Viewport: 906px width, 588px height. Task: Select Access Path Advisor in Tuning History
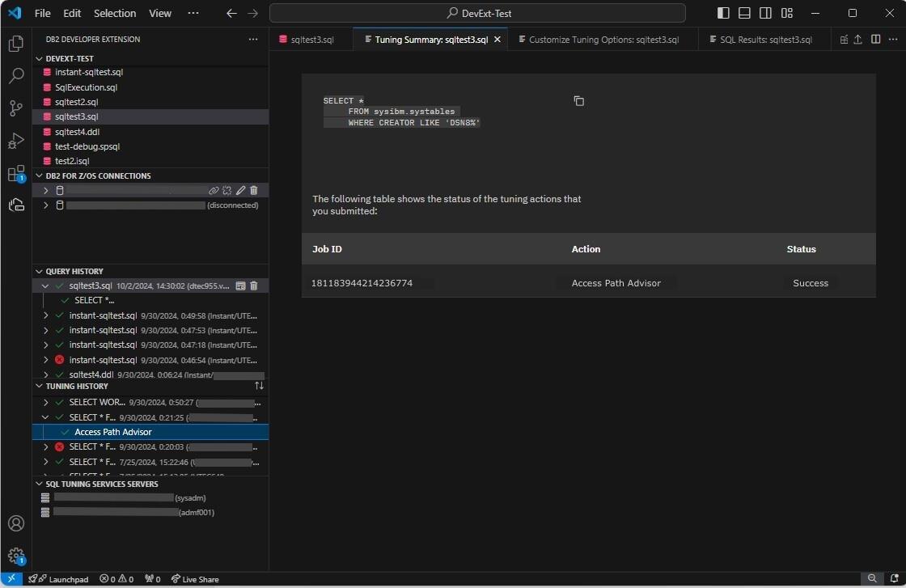(113, 432)
